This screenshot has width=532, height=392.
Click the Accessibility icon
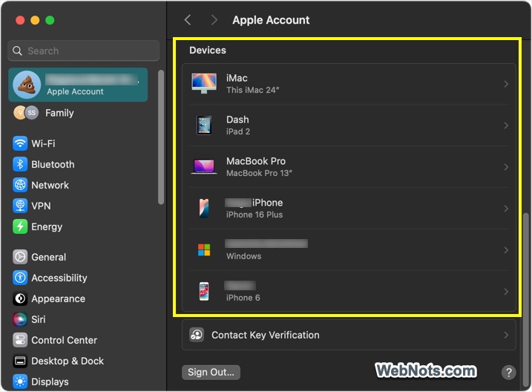click(20, 278)
